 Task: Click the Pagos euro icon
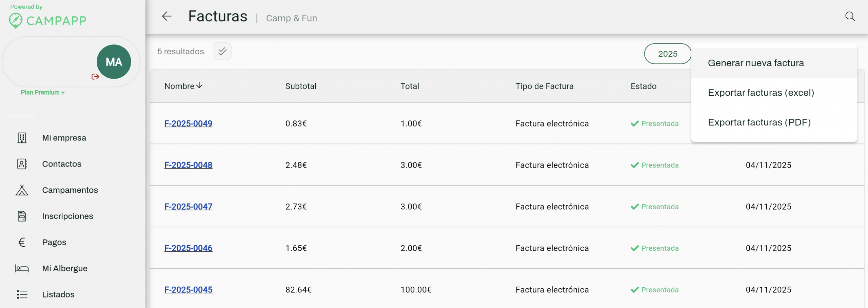click(x=22, y=242)
